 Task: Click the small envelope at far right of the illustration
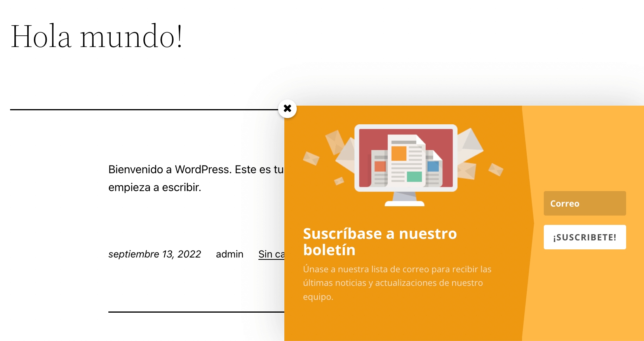[x=496, y=169]
